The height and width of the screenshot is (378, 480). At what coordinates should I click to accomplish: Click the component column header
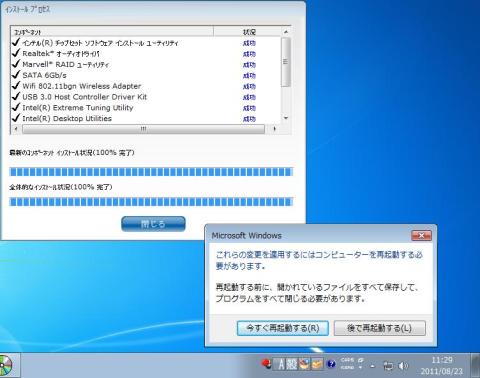click(112, 32)
